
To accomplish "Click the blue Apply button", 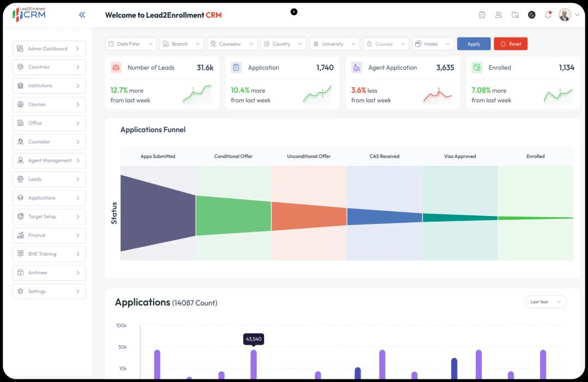I will (x=474, y=44).
